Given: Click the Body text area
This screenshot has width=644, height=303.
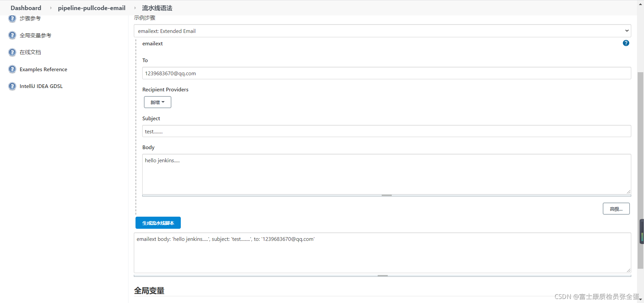Looking at the screenshot, I should [386, 174].
